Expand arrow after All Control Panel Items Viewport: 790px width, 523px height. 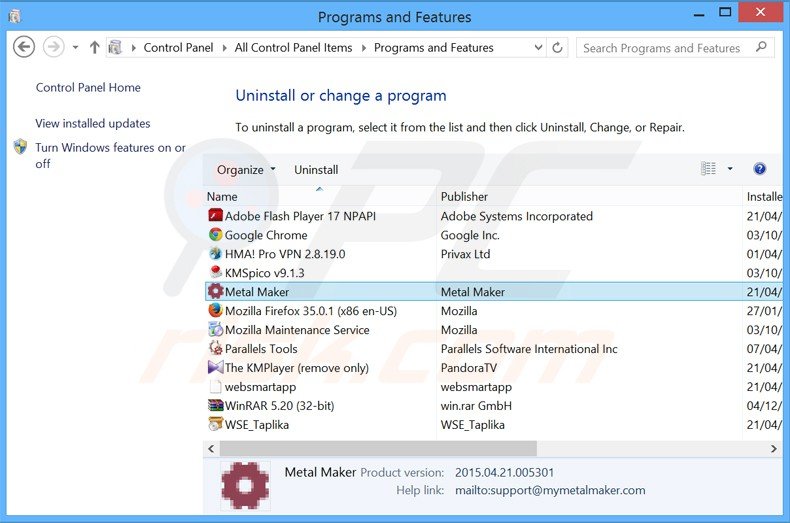(x=363, y=48)
